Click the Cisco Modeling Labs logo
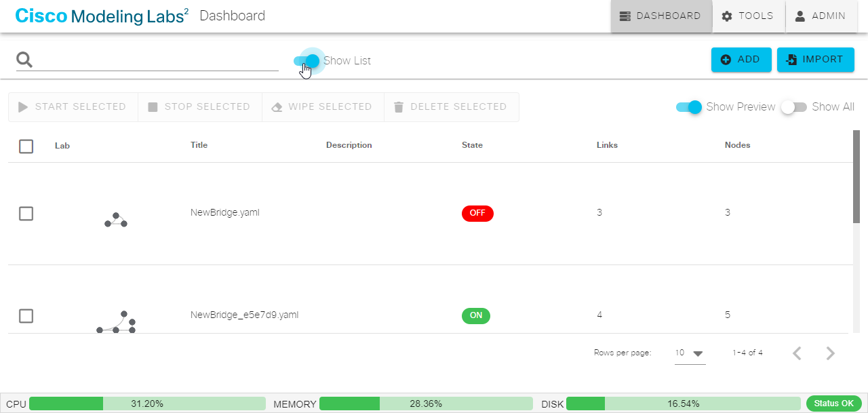The height and width of the screenshot is (413, 868). tap(102, 16)
